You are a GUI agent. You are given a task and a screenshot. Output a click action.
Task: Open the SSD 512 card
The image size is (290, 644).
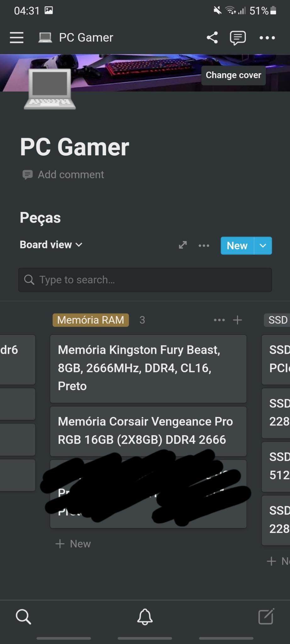276,467
